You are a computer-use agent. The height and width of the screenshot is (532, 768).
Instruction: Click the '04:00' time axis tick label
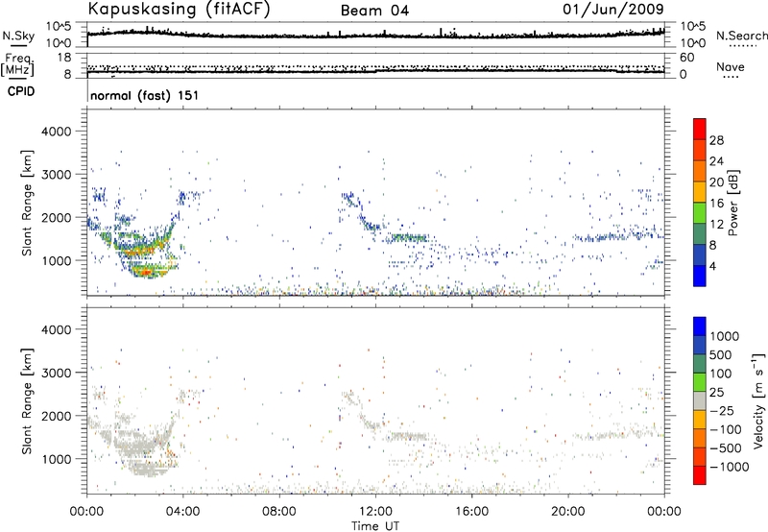click(182, 512)
